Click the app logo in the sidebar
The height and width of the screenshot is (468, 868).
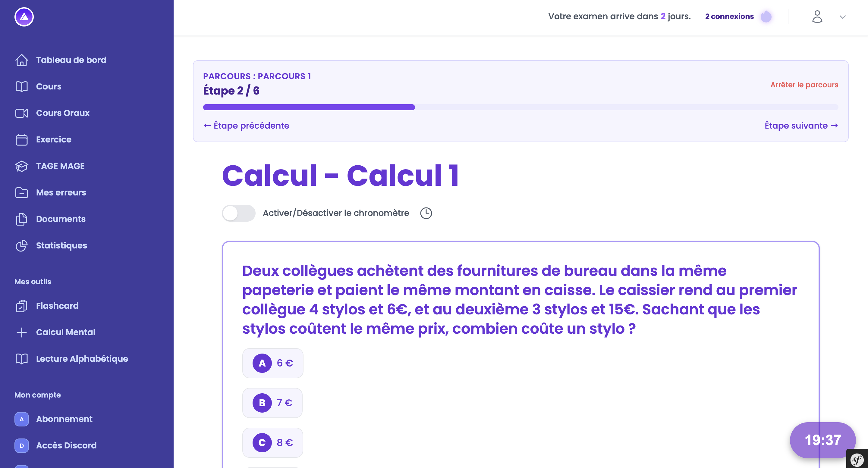coord(24,17)
